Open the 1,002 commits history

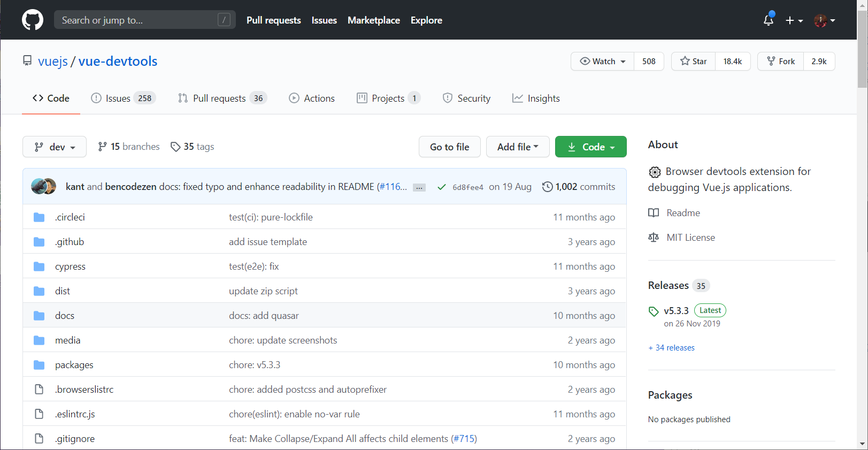click(579, 186)
